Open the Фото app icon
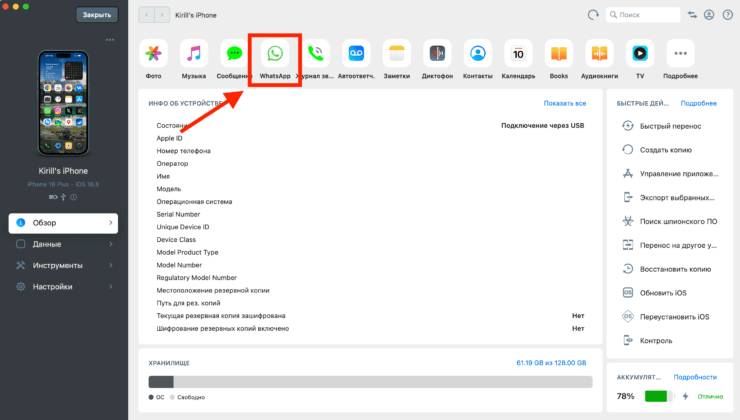The height and width of the screenshot is (420, 740). click(x=152, y=54)
